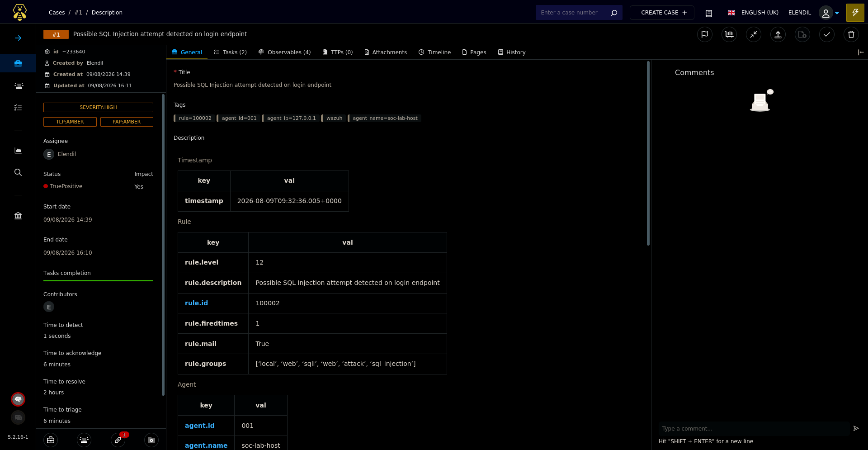Viewport: 868px width, 450px height.
Task: Open the Timeline tab
Action: point(435,52)
